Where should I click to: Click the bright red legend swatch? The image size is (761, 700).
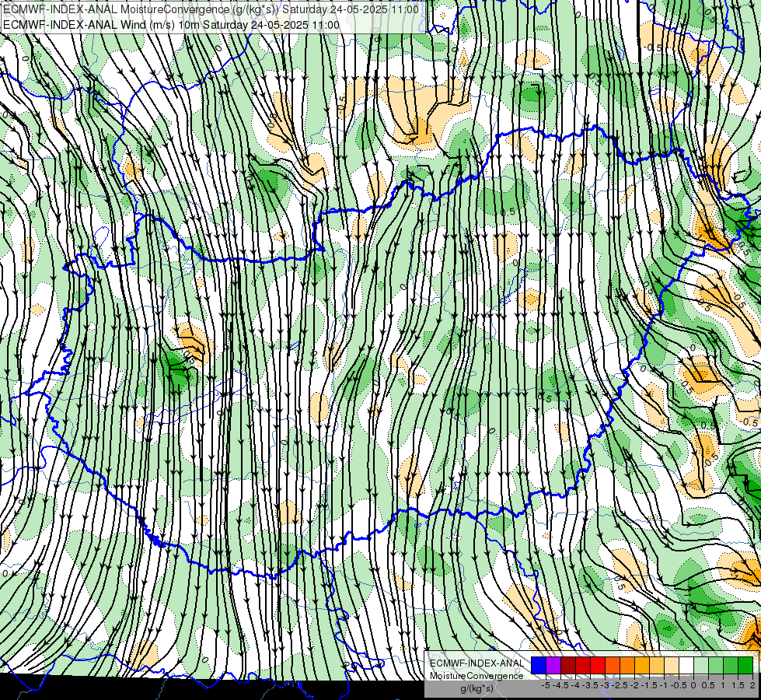click(x=598, y=665)
